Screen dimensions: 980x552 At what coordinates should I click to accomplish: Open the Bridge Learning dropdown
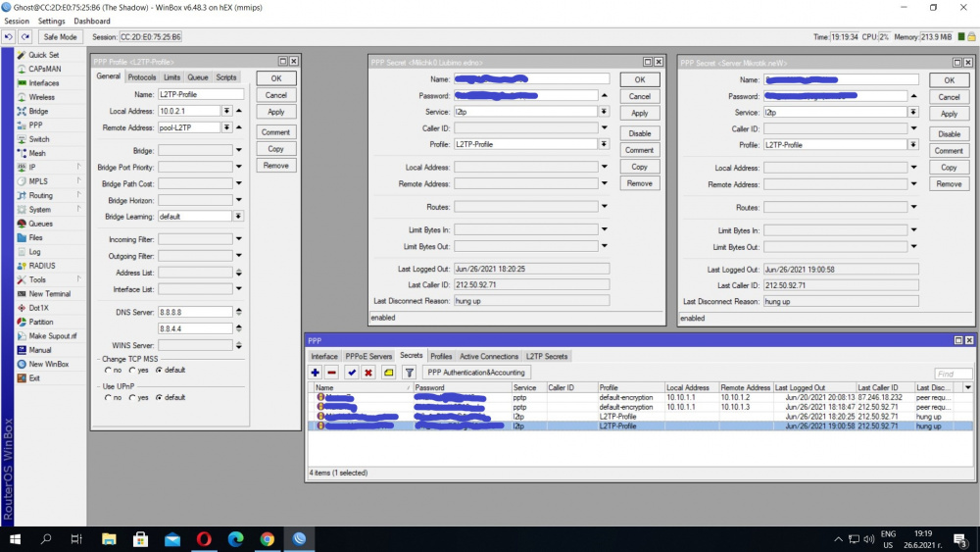pyautogui.click(x=238, y=216)
